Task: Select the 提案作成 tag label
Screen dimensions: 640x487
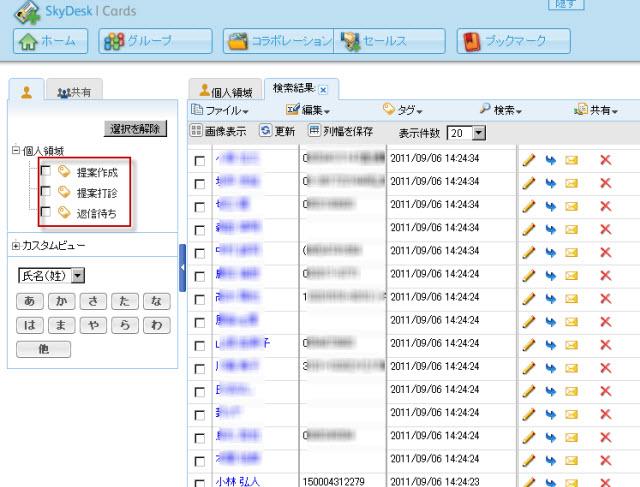Action: point(97,173)
